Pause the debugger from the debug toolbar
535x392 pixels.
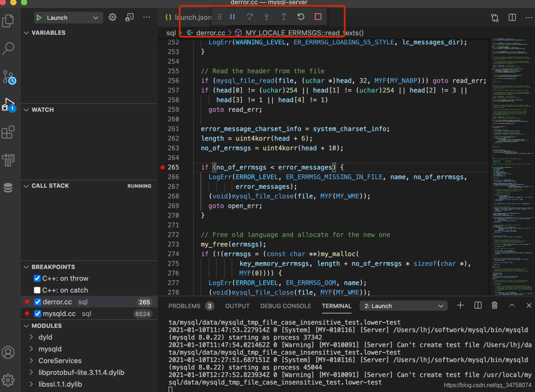tap(232, 17)
